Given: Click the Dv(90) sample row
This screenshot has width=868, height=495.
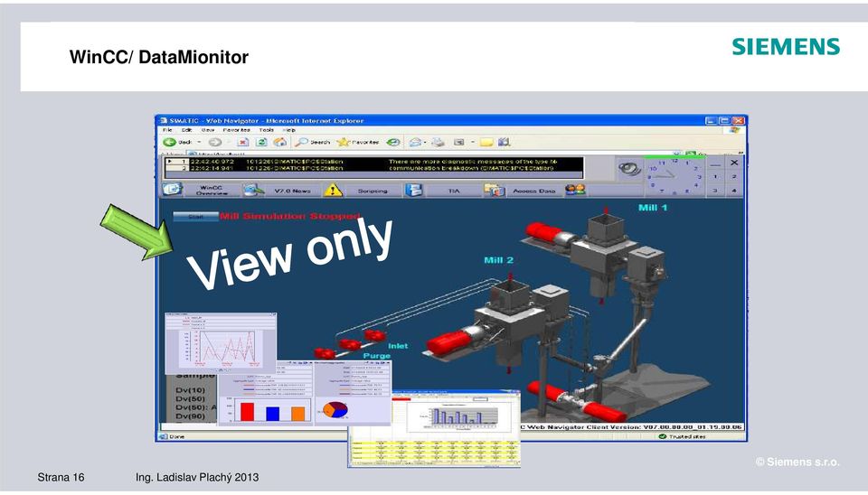Looking at the screenshot, I should click(x=190, y=416).
